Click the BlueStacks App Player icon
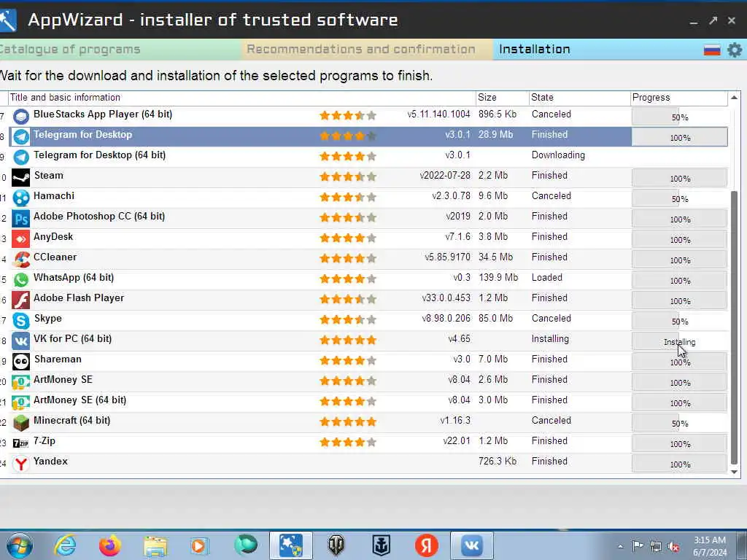 [21, 116]
